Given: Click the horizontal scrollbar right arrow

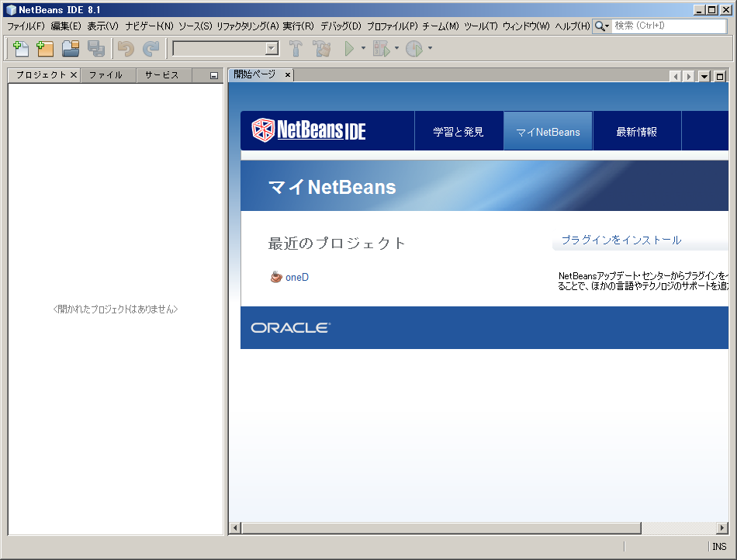Looking at the screenshot, I should coord(722,528).
